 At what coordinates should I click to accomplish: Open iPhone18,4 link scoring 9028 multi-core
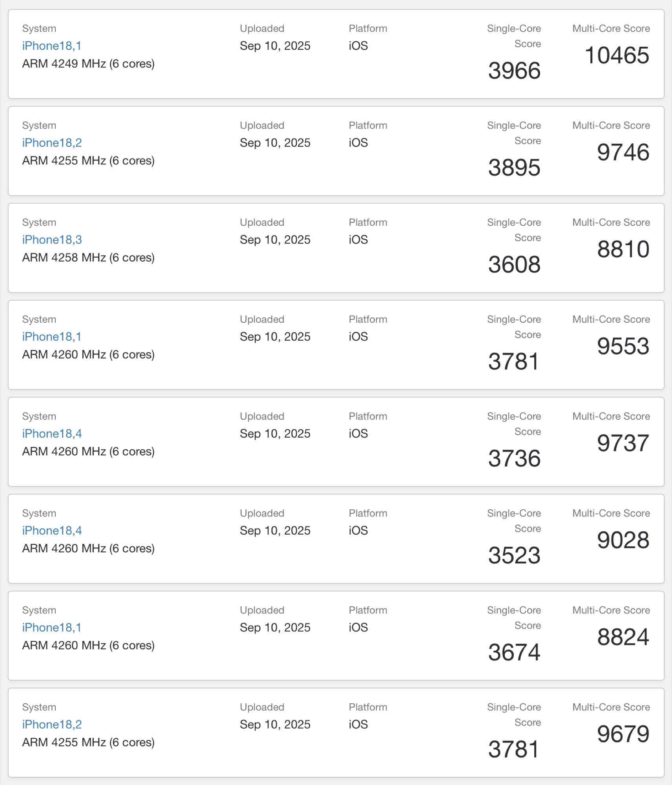click(52, 531)
